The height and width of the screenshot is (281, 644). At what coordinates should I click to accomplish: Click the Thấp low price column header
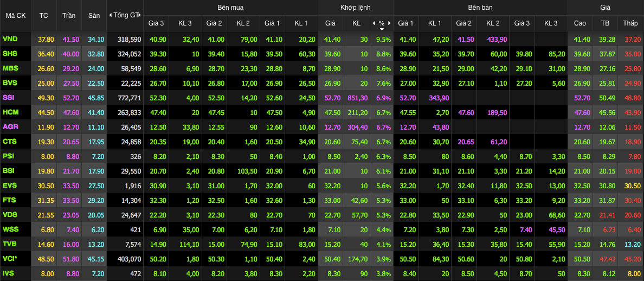pos(630,23)
